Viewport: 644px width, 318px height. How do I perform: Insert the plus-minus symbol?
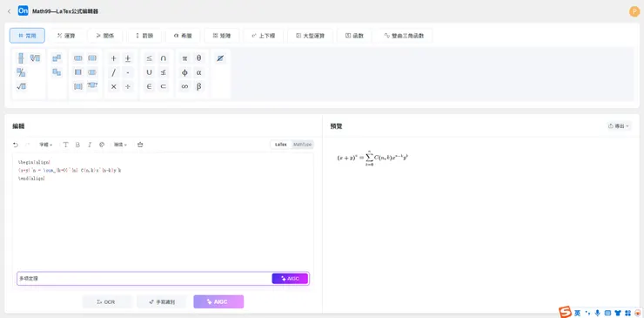128,58
